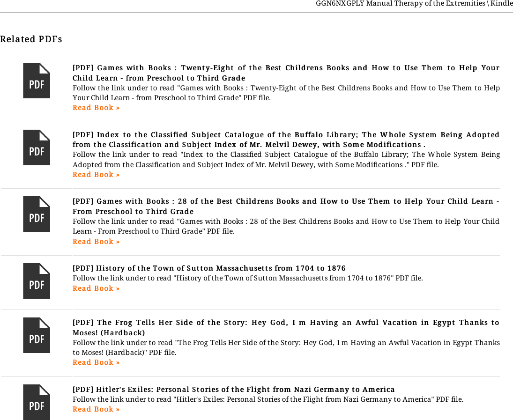Open History of the Town of Sutton title
513x420 pixels.
(x=209, y=268)
